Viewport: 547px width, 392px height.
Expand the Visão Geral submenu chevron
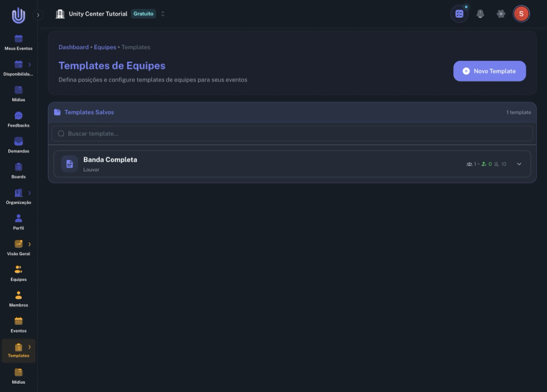[x=29, y=244]
